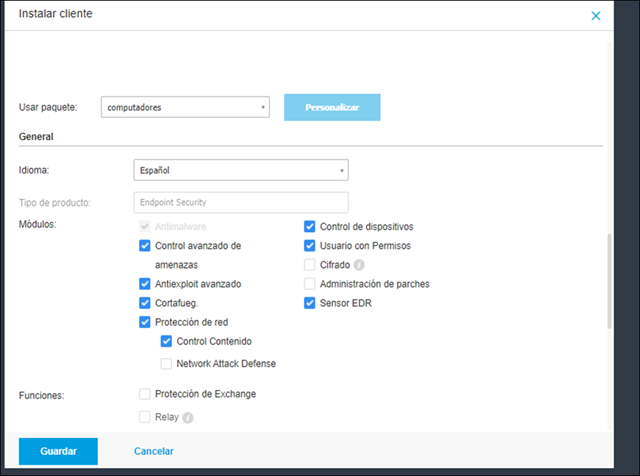
Task: Click the Cancelar link
Action: 154,451
